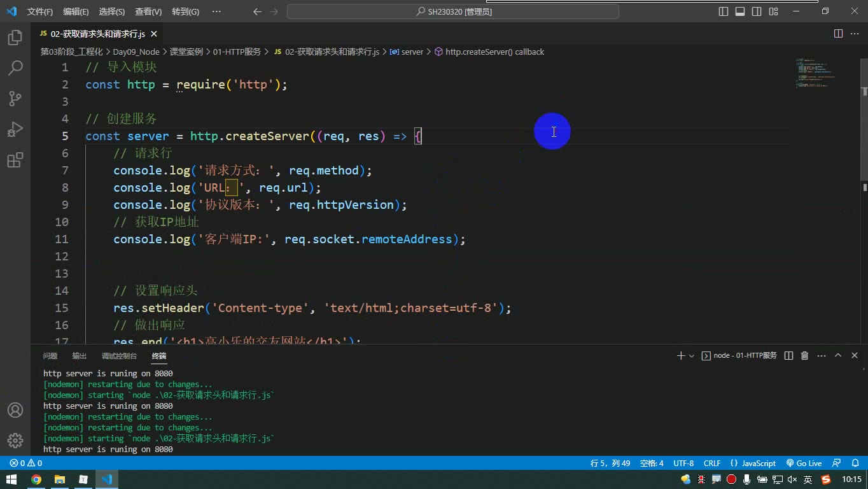Open the new terminal launch profile dropdown
Screen dimensions: 868x489
tap(692, 356)
